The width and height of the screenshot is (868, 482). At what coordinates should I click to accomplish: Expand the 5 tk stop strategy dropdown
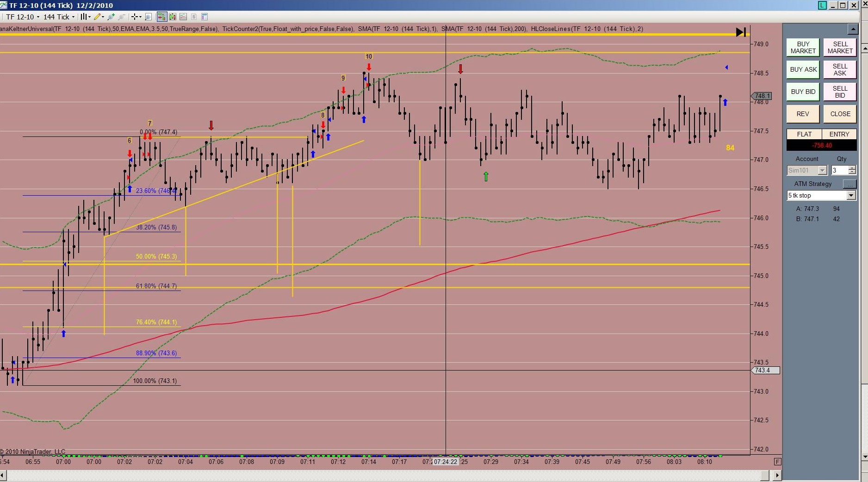[x=851, y=195]
